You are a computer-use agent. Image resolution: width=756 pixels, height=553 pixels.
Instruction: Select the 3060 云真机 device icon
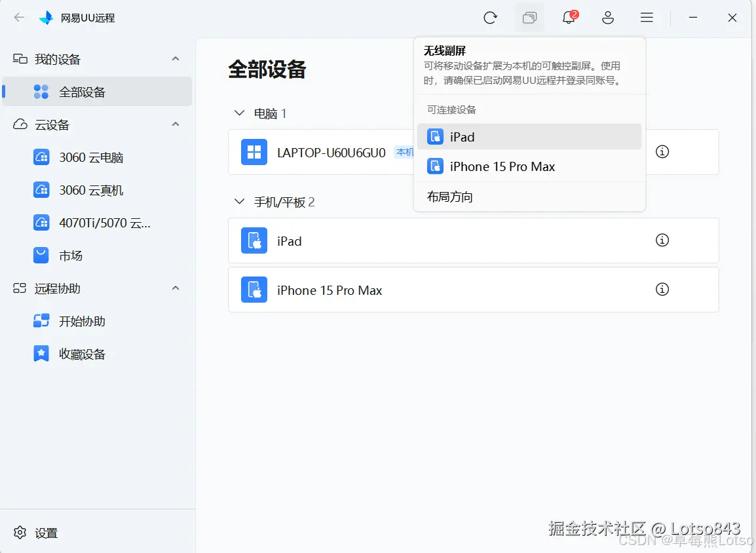click(41, 190)
